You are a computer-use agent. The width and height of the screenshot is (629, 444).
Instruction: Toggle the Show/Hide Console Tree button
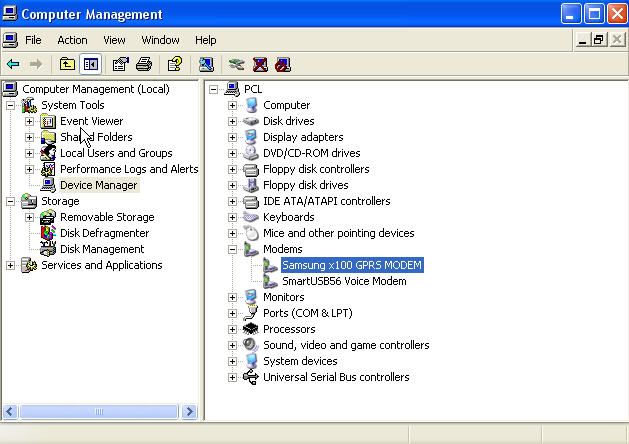click(90, 64)
